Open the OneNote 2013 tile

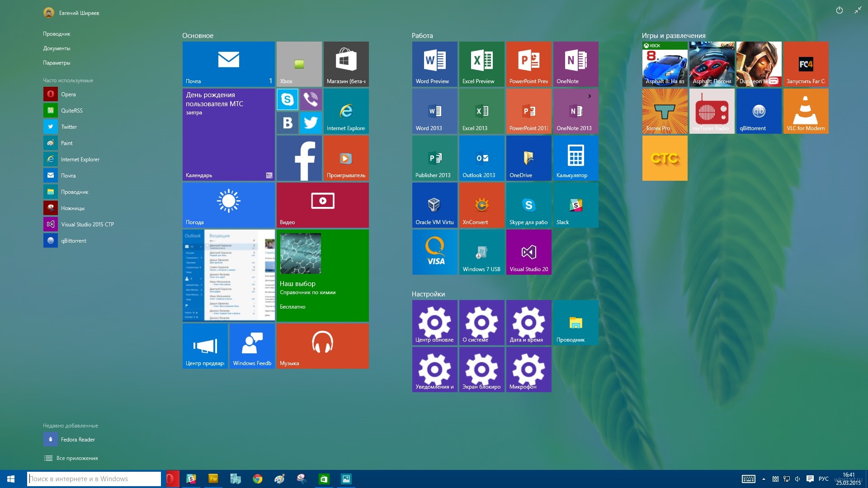point(576,111)
